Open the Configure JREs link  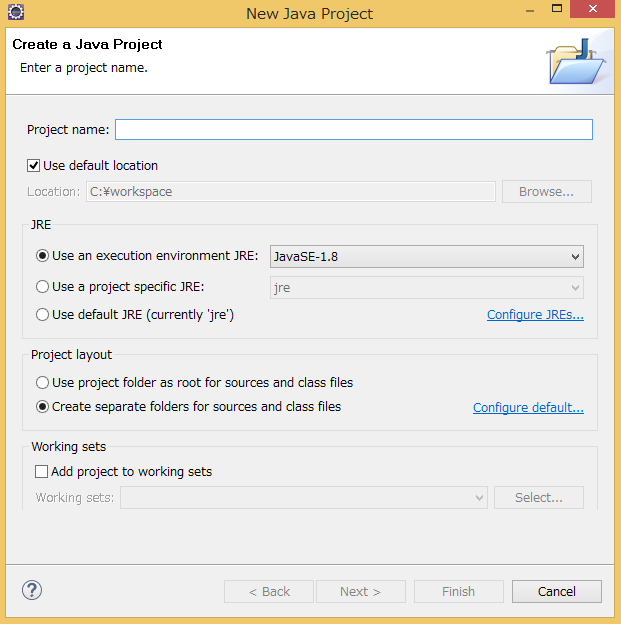(x=535, y=315)
